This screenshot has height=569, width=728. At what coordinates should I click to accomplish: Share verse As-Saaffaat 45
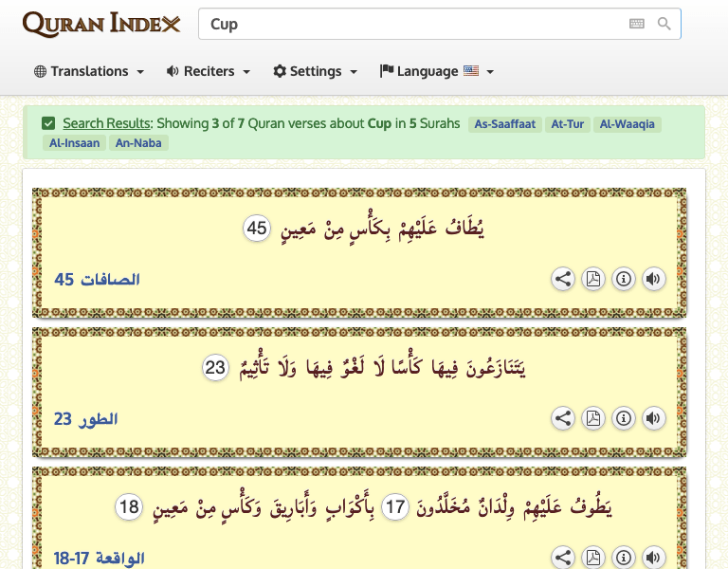(x=563, y=279)
